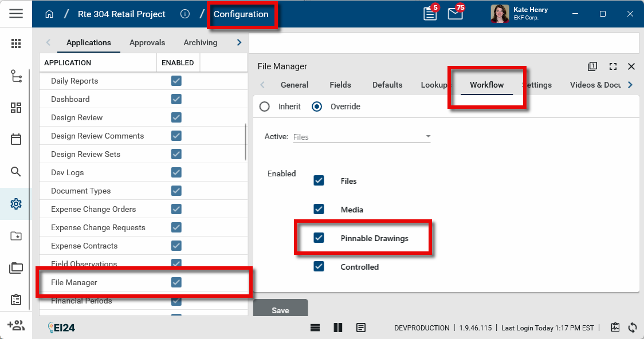Screen dimensions: 644x339
Task: Select the Inherit radio button
Action: point(265,107)
